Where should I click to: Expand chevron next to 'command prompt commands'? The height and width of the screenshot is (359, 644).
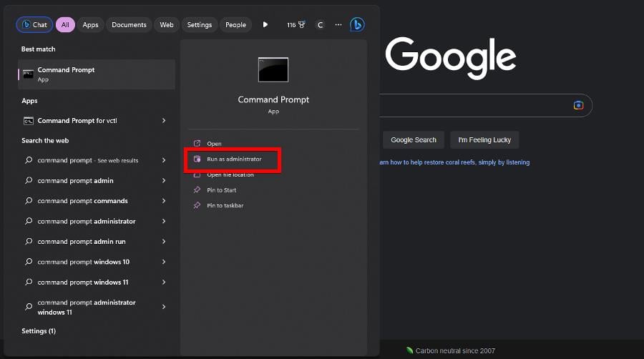tap(163, 201)
